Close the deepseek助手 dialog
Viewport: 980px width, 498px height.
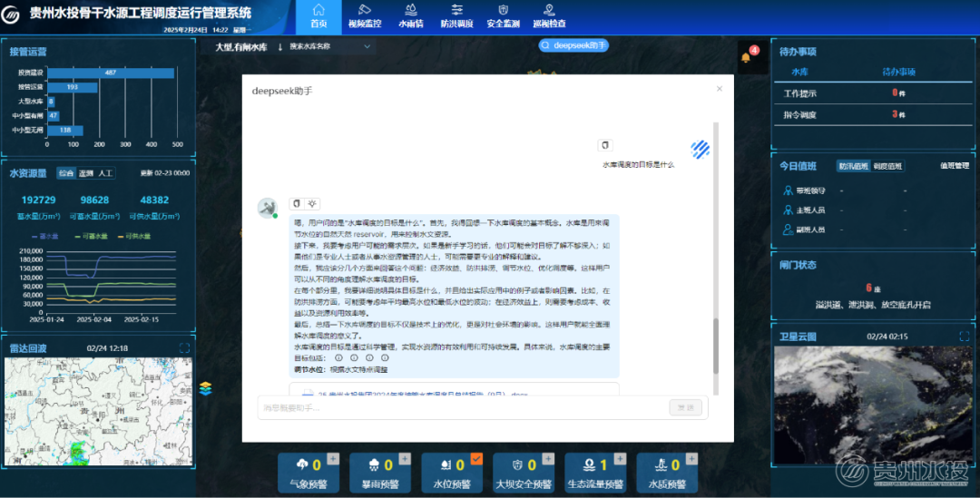click(x=720, y=89)
